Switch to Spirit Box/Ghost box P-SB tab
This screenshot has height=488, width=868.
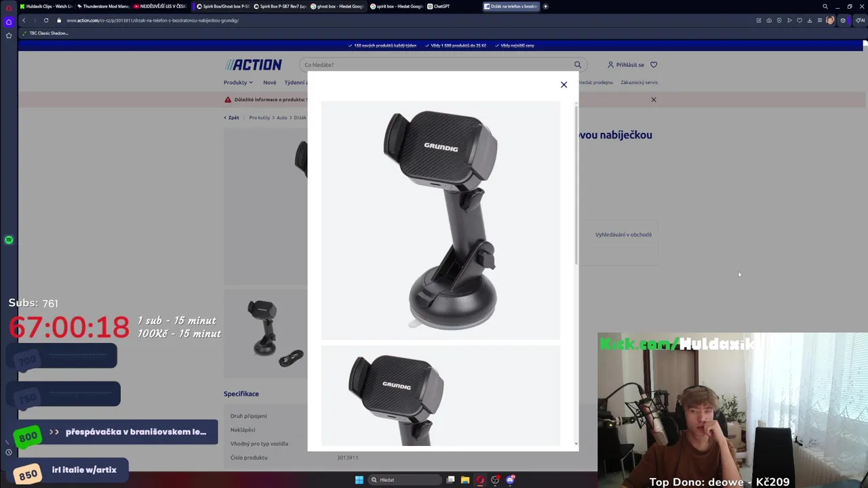[x=222, y=6]
